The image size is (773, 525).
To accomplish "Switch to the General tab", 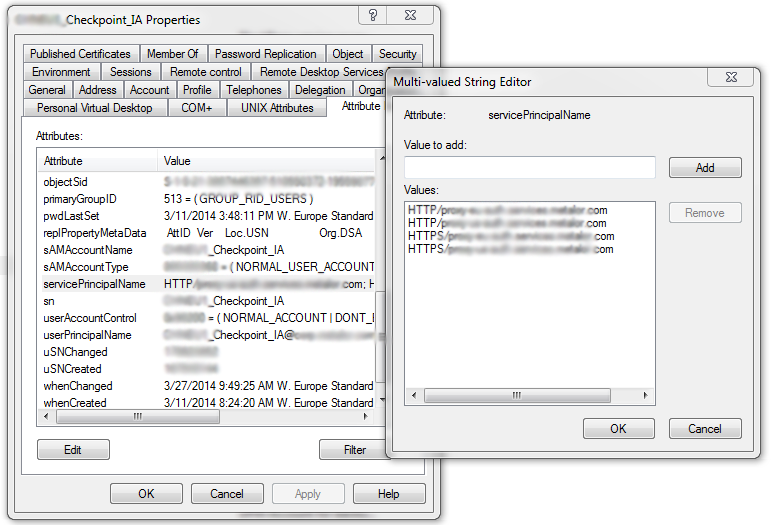I will tap(47, 90).
